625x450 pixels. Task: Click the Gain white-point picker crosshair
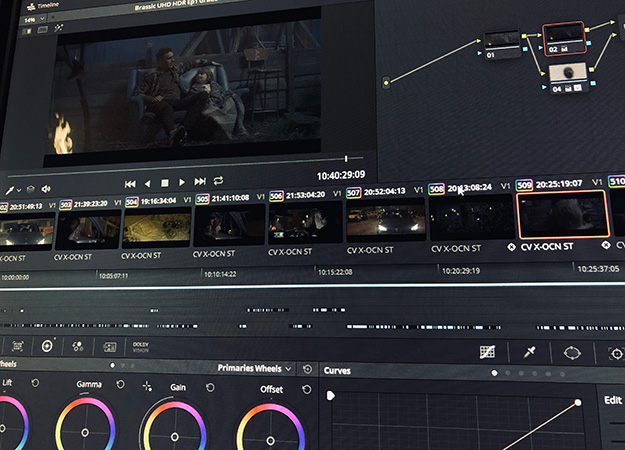click(148, 386)
